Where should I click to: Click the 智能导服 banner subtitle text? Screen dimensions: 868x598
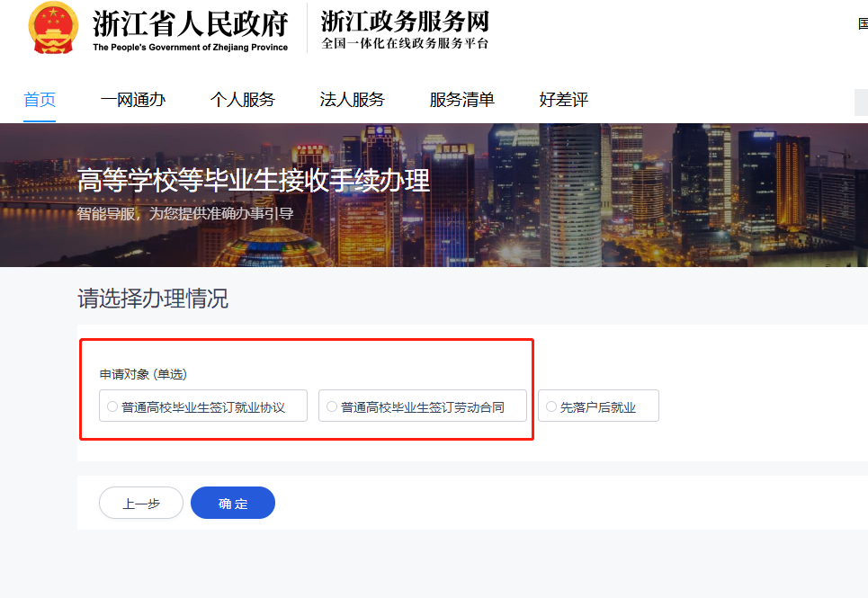(185, 214)
